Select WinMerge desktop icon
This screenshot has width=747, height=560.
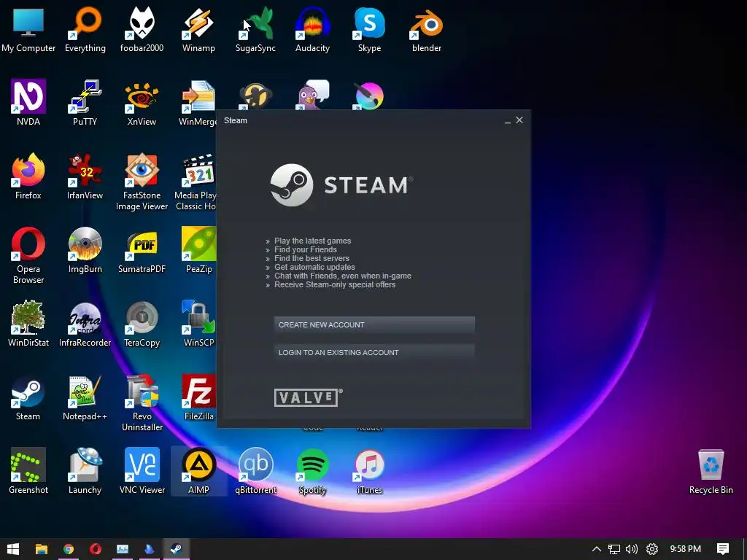tap(198, 103)
